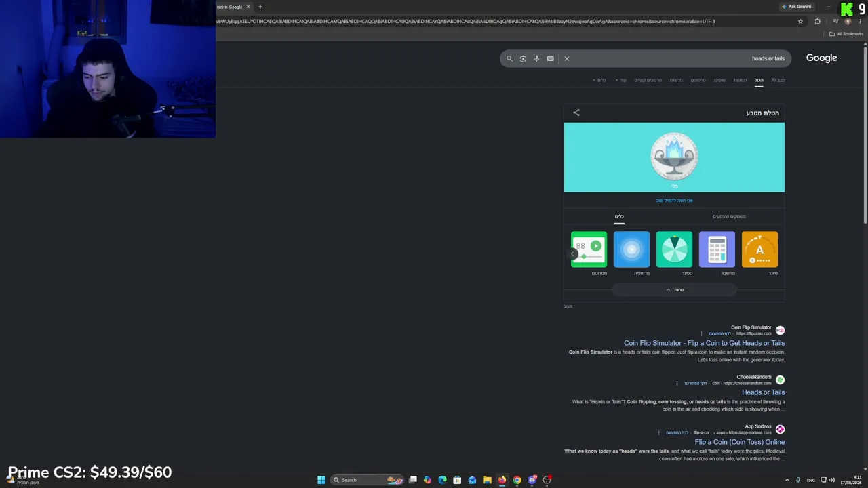Viewport: 868px width, 488px height.
Task: Bookmark this page with the star icon
Action: [x=800, y=21]
